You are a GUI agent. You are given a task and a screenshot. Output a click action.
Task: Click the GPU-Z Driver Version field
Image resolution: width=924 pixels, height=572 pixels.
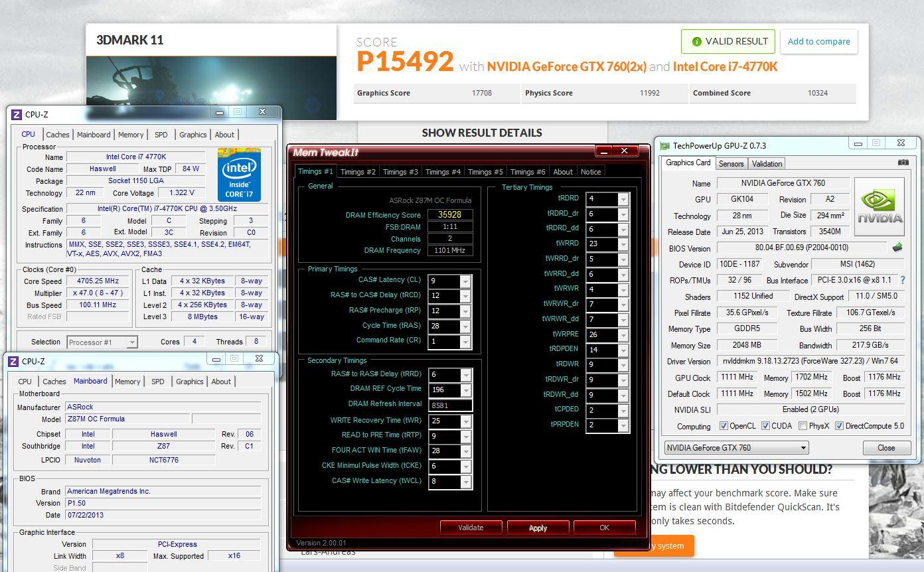(x=810, y=362)
